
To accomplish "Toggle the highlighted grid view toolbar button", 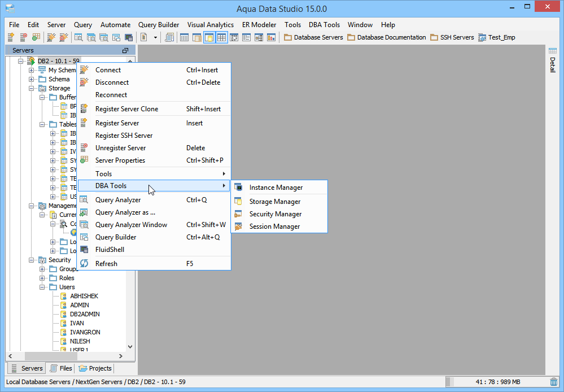I will 221,37.
